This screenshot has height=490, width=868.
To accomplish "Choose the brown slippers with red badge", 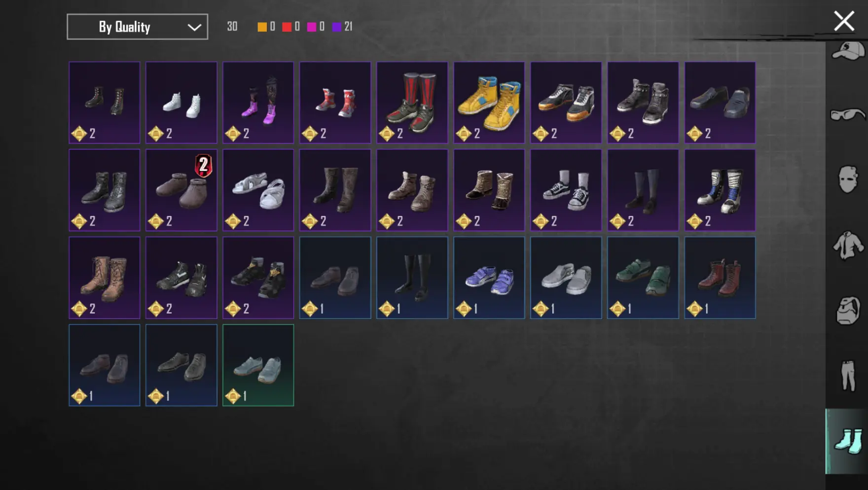I will pyautogui.click(x=181, y=190).
